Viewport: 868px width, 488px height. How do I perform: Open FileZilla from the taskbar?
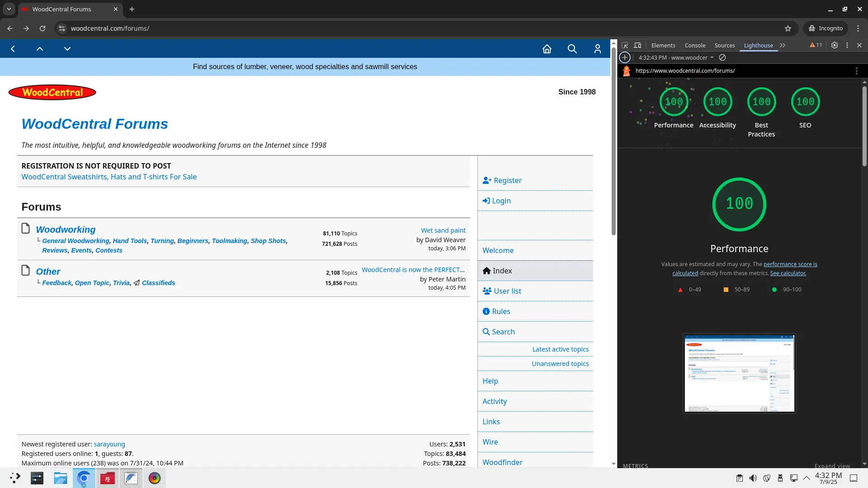click(x=108, y=478)
